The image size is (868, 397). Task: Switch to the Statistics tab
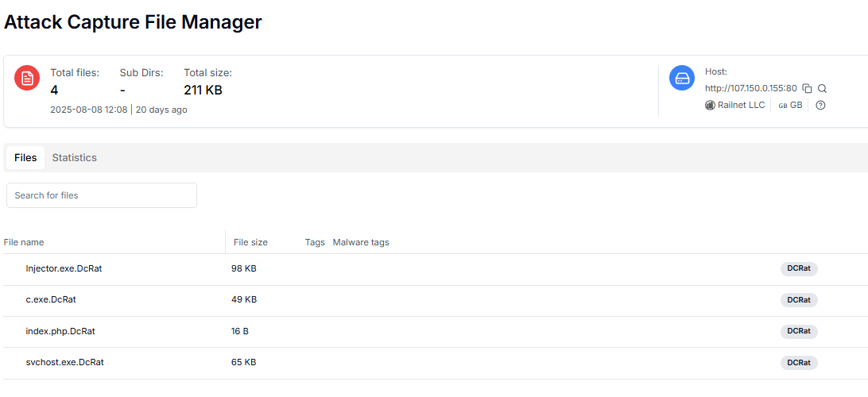pyautogui.click(x=74, y=157)
